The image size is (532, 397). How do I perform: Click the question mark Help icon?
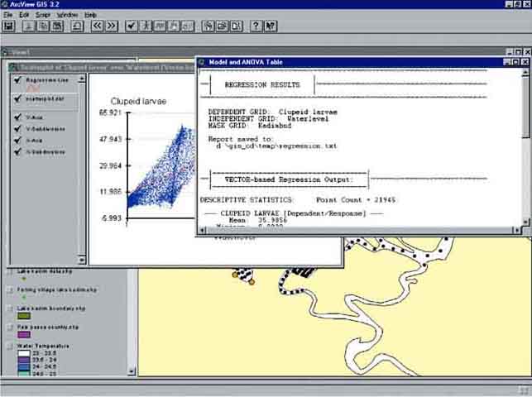click(x=256, y=26)
